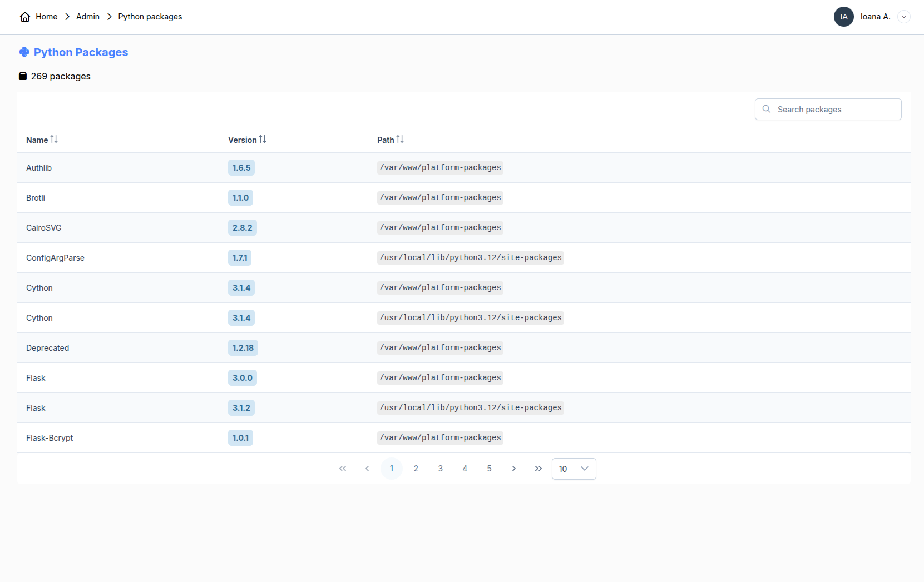This screenshot has width=924, height=582.
Task: Switch to page 5 in pagination
Action: coord(490,469)
